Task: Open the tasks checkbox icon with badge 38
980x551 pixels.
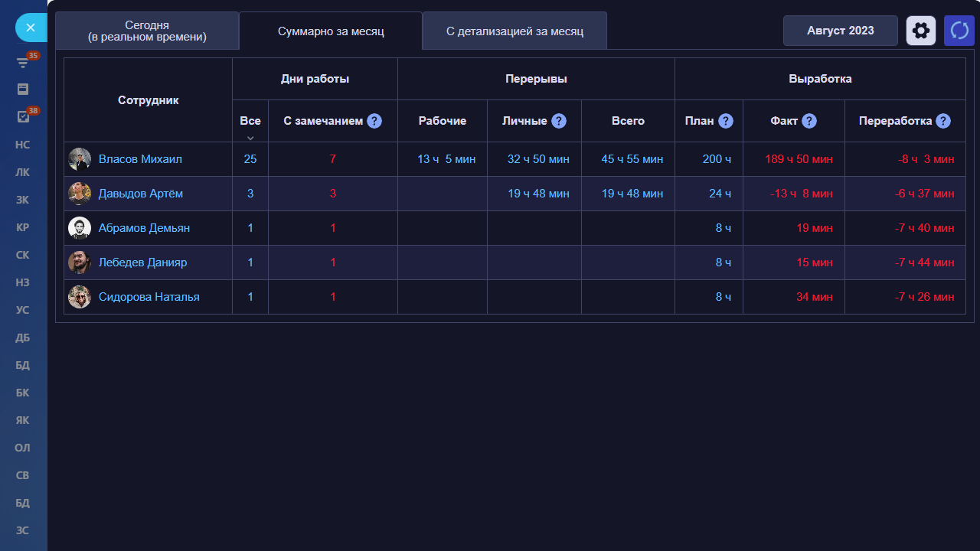Action: tap(23, 116)
